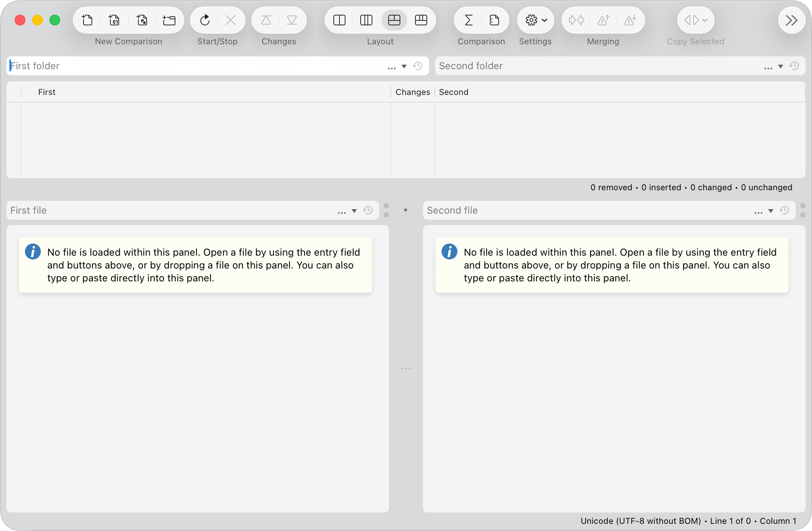Open First folder history clock
Screen dimensions: 812x531
tap(418, 66)
